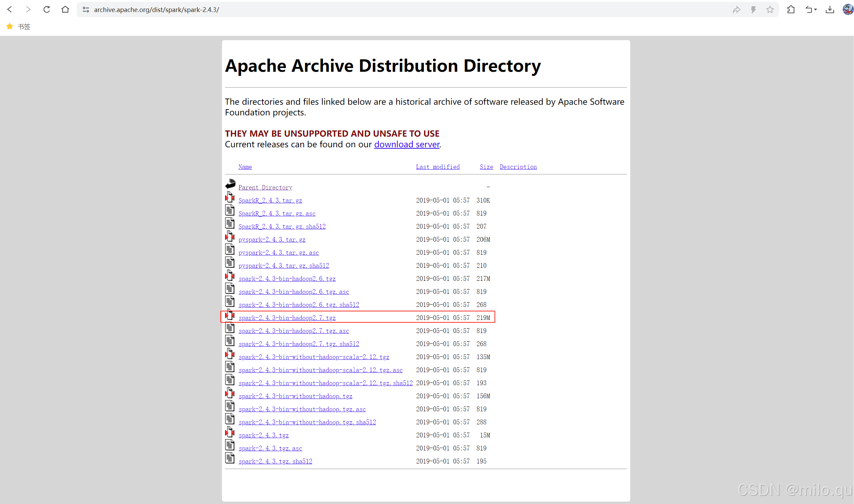Click the share page icon

736,10
